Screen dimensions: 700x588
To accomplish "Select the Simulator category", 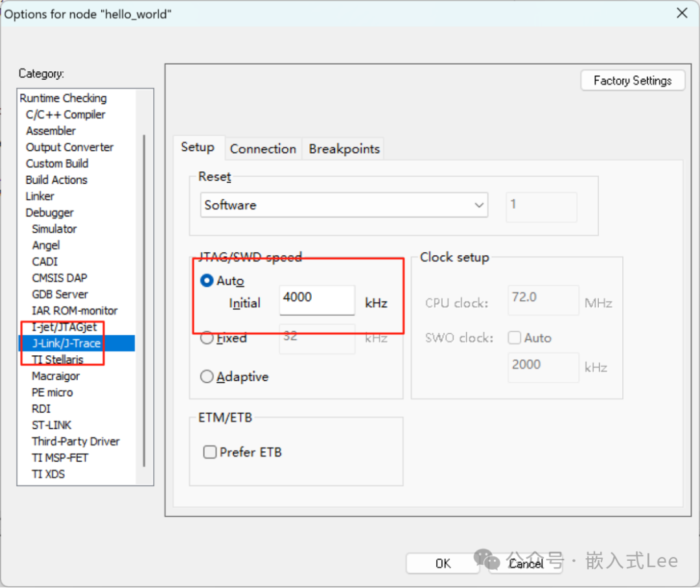I will tap(54, 228).
